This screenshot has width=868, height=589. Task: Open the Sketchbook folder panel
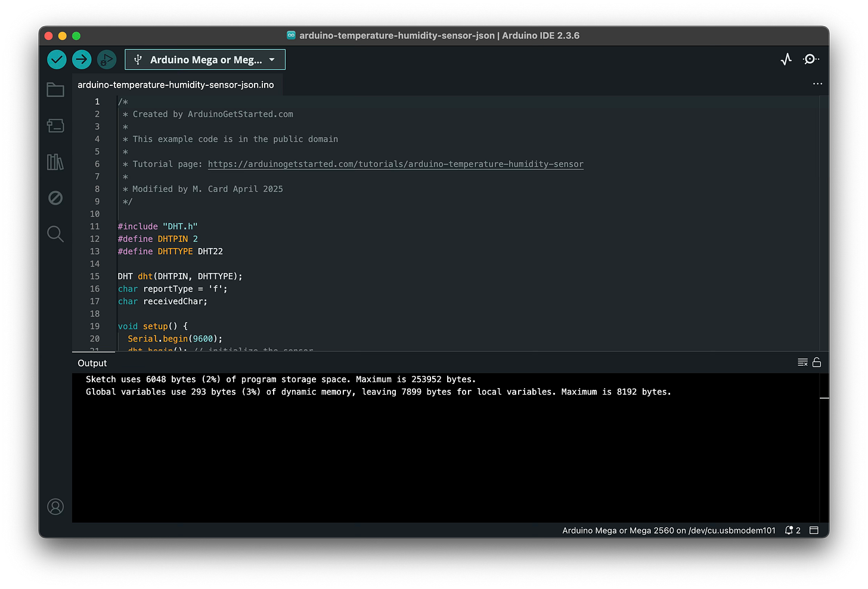coord(55,90)
